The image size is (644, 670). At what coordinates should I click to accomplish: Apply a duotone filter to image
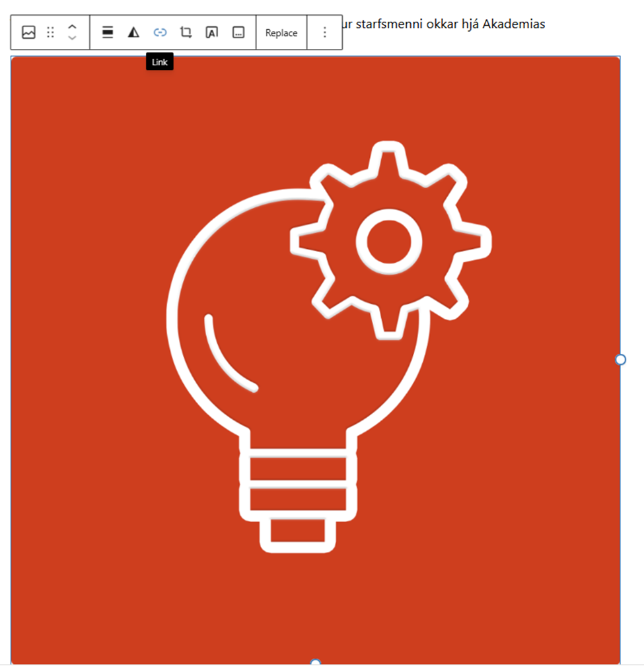[133, 32]
